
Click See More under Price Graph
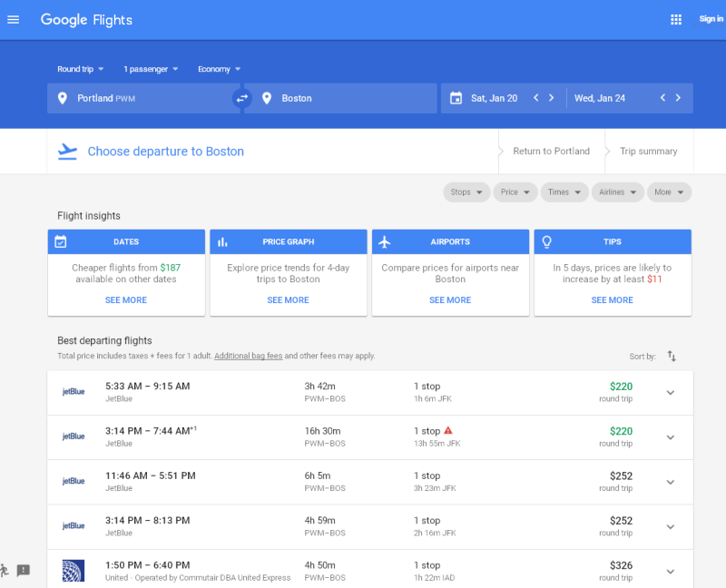click(x=288, y=300)
